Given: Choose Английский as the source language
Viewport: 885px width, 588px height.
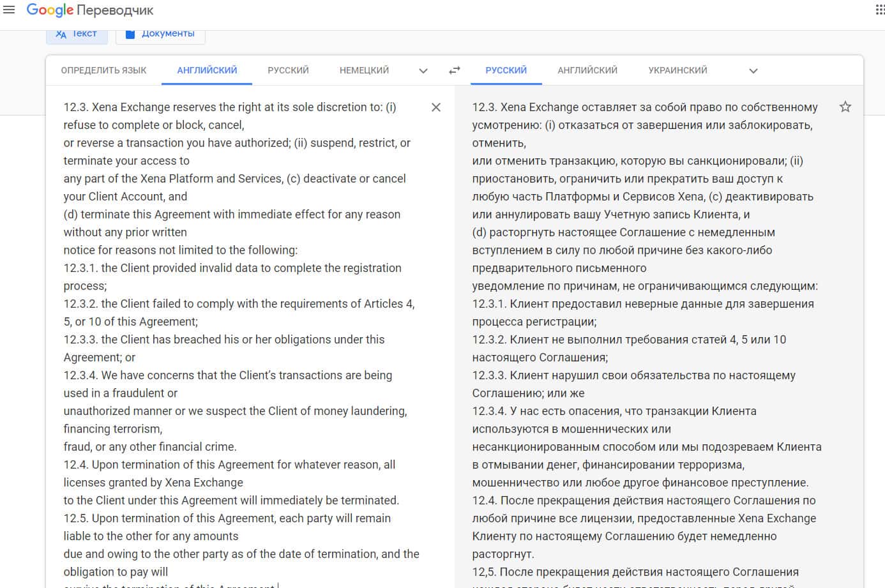Looking at the screenshot, I should pyautogui.click(x=207, y=70).
